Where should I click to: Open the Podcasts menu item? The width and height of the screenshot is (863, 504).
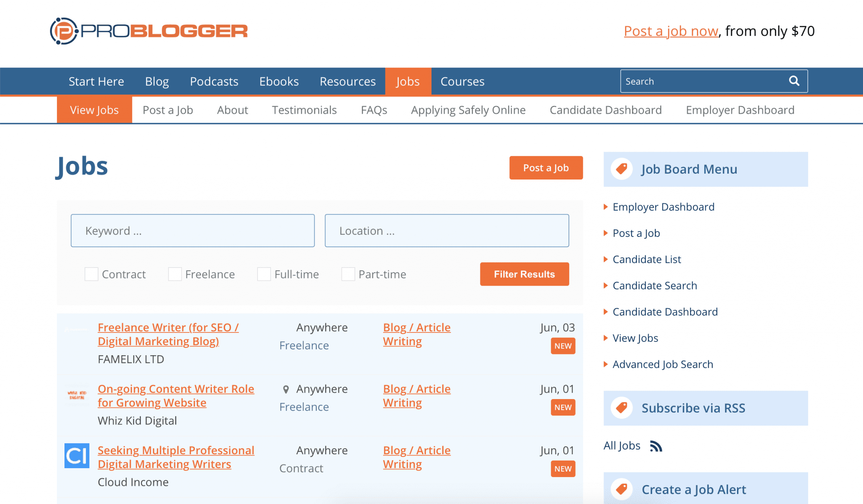[214, 81]
